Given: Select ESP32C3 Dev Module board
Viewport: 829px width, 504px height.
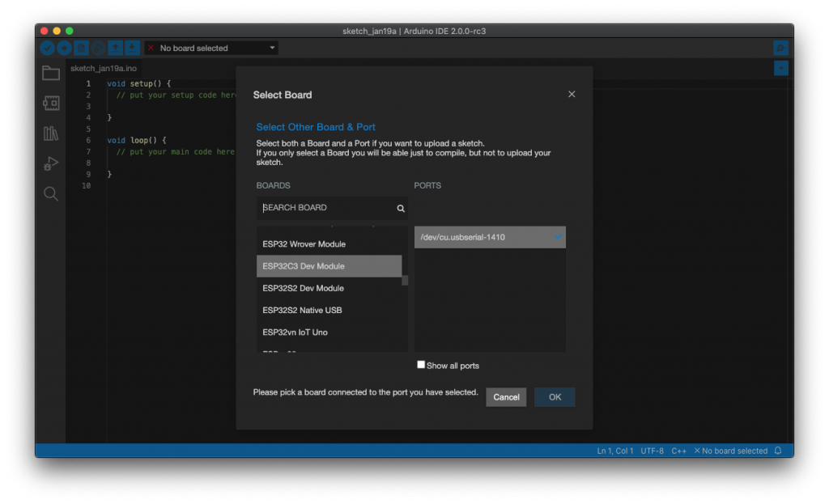Looking at the screenshot, I should 329,266.
